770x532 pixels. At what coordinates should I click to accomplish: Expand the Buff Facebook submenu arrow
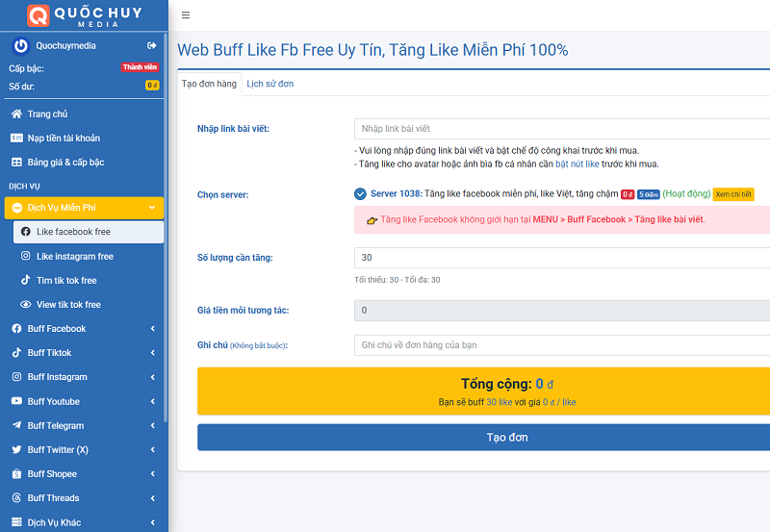click(x=153, y=328)
